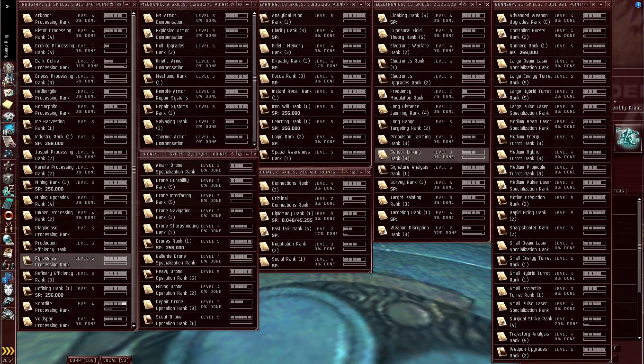Pin the Gunnery skills window
644x364 pixels.
(593, 4)
